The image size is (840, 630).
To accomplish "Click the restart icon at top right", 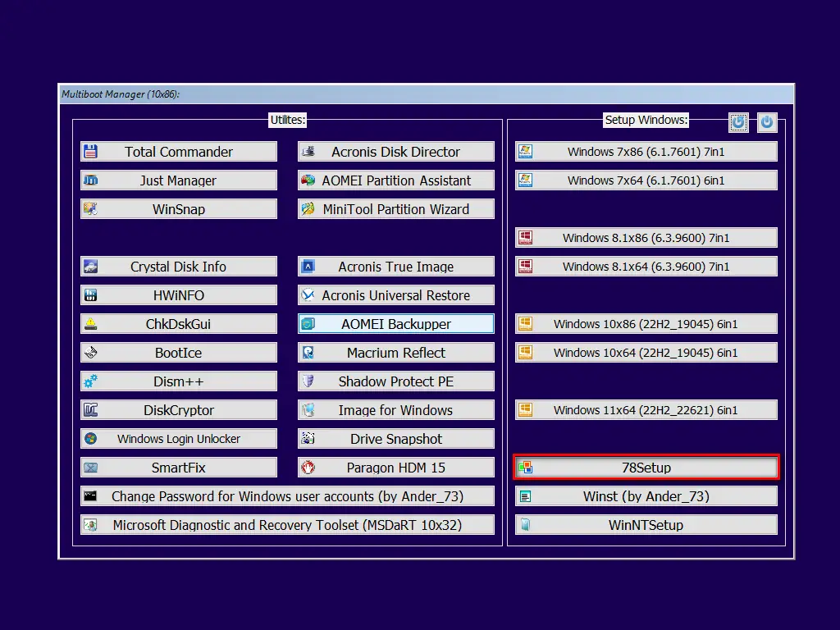I will tap(738, 121).
